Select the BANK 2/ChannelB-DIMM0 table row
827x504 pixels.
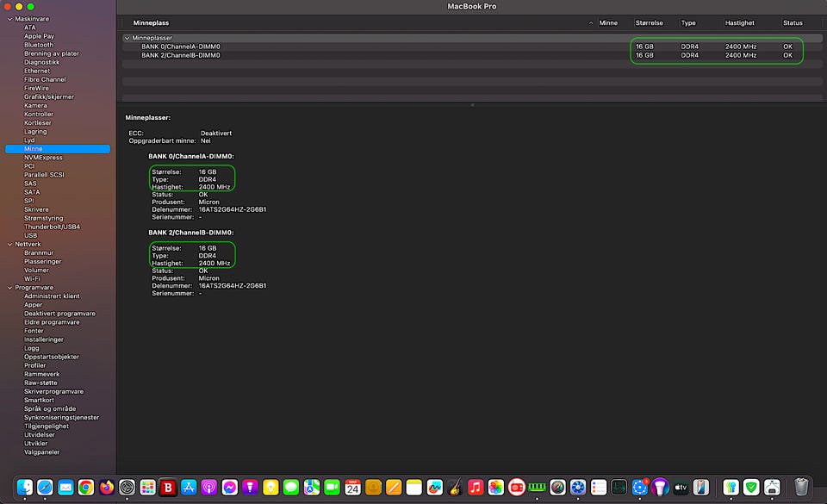pos(181,55)
